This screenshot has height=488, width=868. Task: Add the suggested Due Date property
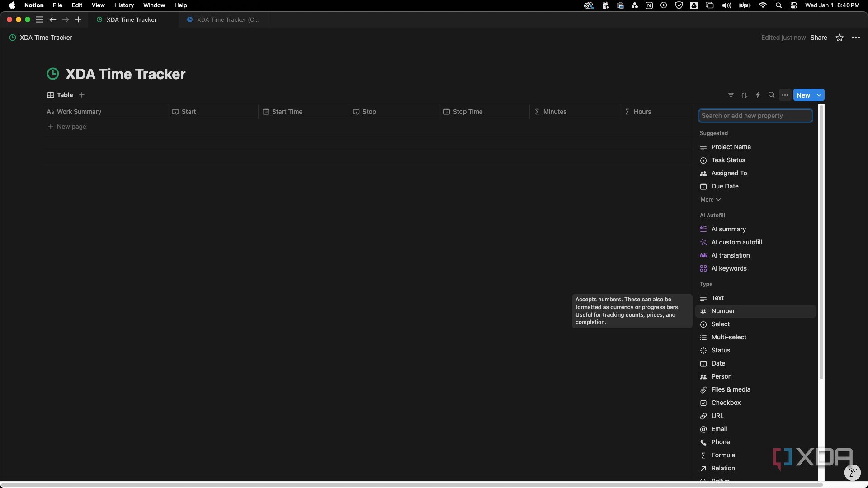click(x=755, y=186)
